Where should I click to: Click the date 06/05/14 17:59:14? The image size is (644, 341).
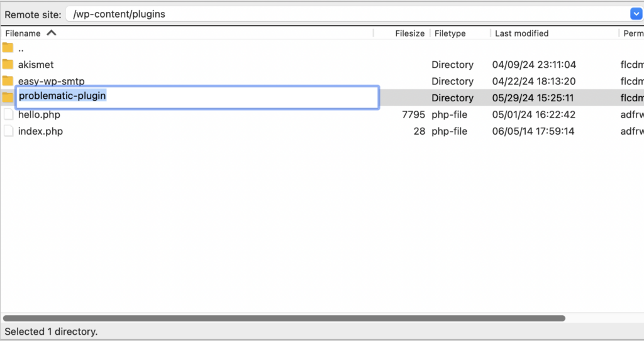pyautogui.click(x=533, y=131)
